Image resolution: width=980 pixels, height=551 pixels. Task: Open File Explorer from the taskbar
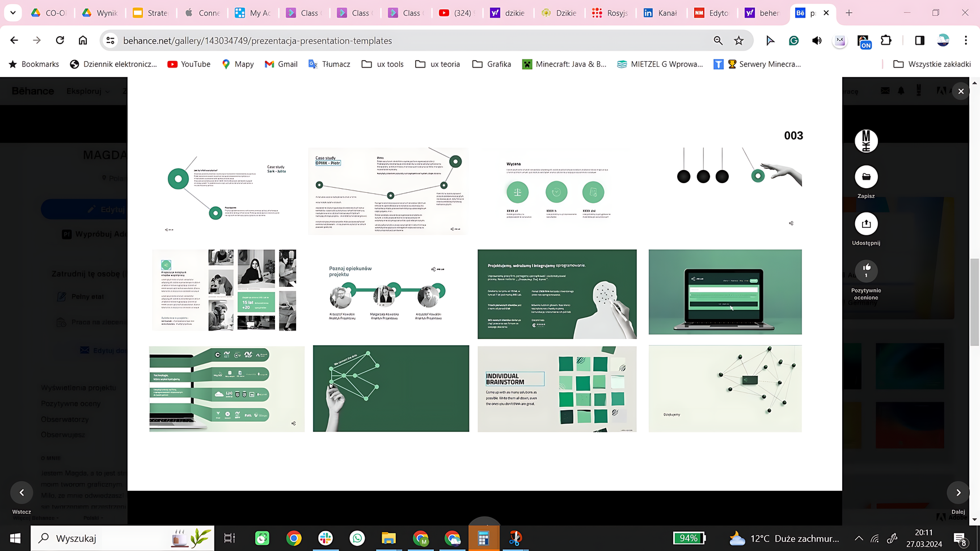coord(388,538)
